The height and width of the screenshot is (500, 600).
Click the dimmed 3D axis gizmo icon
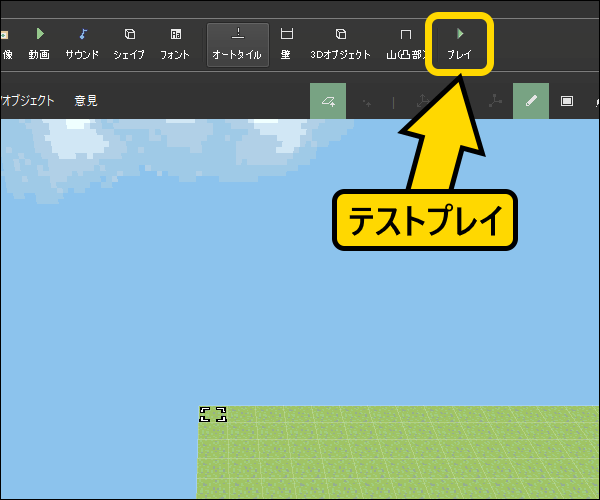tap(422, 101)
